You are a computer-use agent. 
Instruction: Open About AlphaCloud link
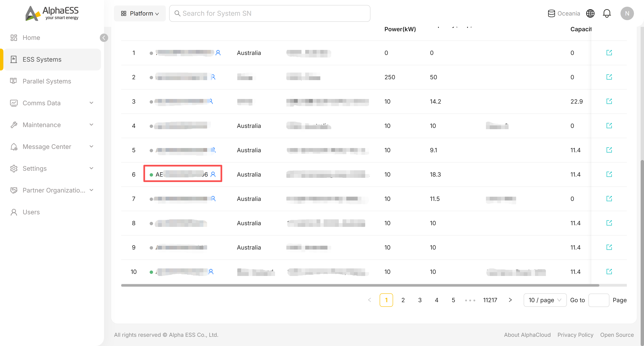pyautogui.click(x=527, y=335)
